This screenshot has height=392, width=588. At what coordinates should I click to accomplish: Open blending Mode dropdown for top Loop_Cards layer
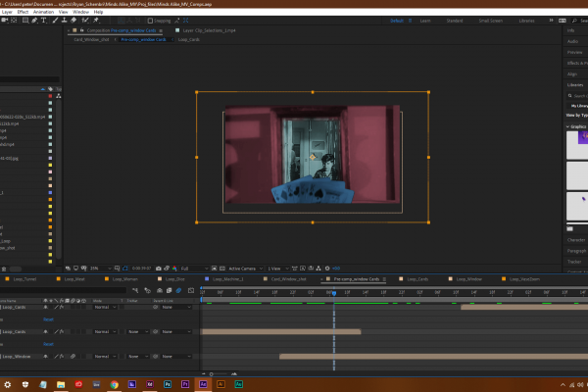(x=105, y=307)
